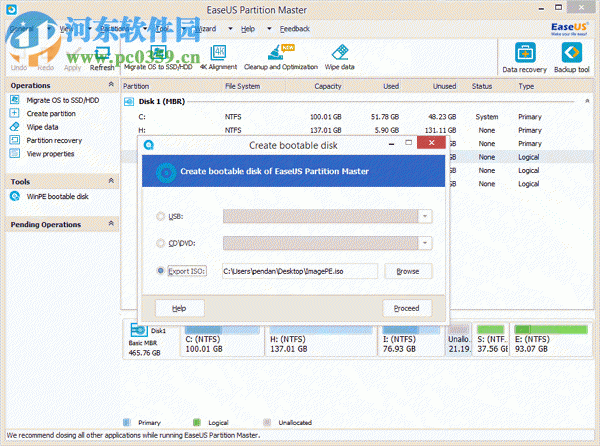Click the application icon in main title bar
The image size is (600, 446).
click(x=11, y=9)
